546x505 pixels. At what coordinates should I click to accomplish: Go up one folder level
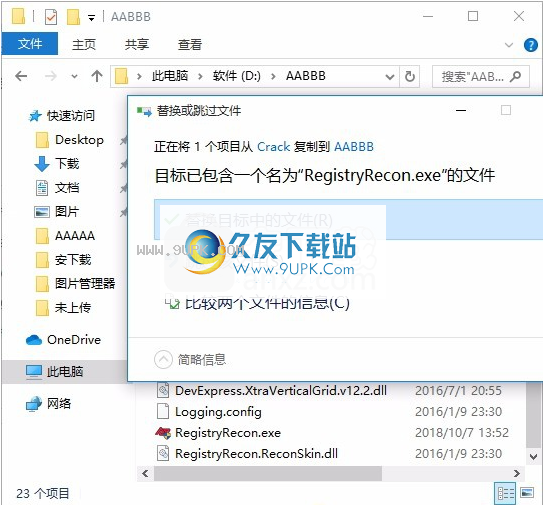click(97, 76)
